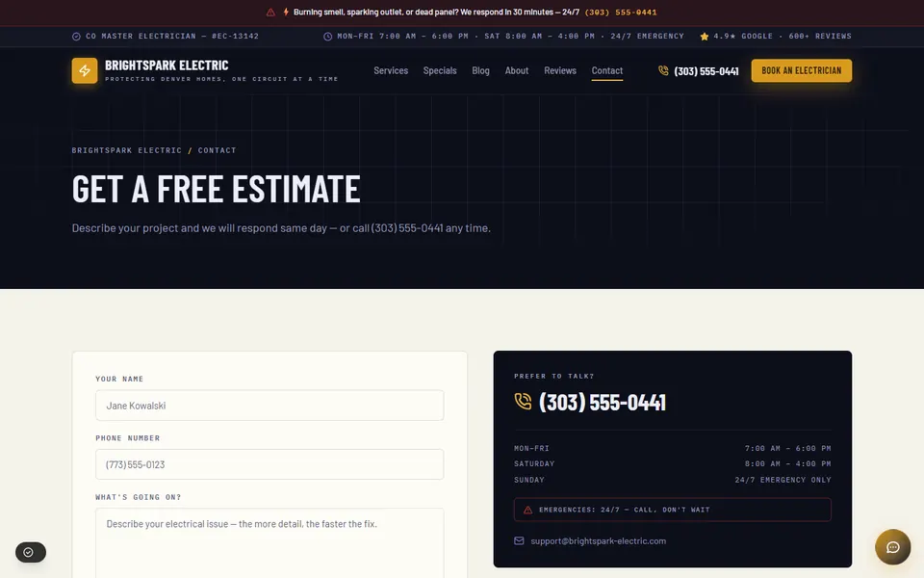Open the Blog page

pyautogui.click(x=481, y=70)
